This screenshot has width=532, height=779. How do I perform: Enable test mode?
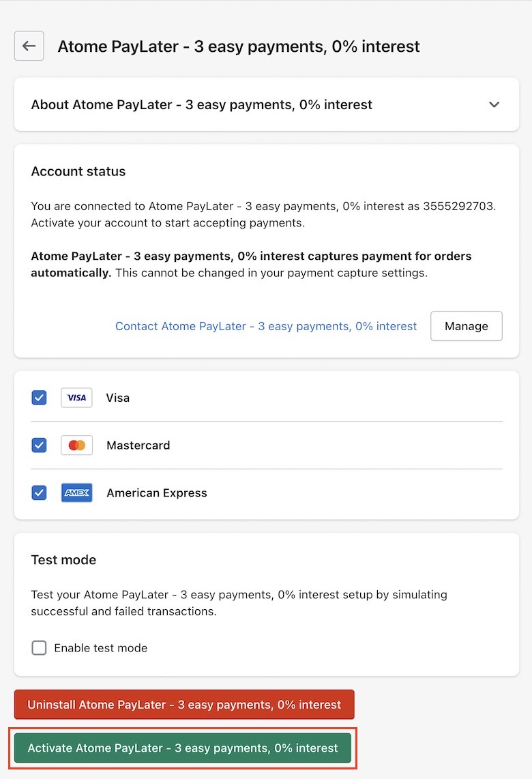point(39,647)
